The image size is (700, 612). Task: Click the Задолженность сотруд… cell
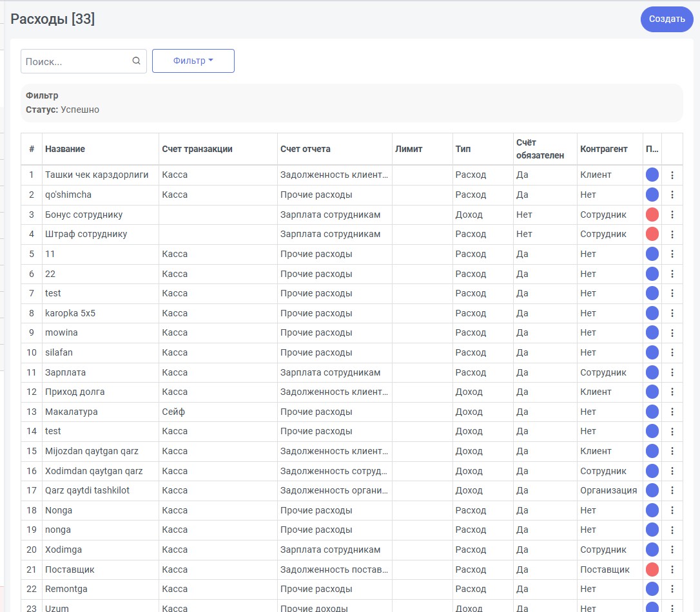333,471
